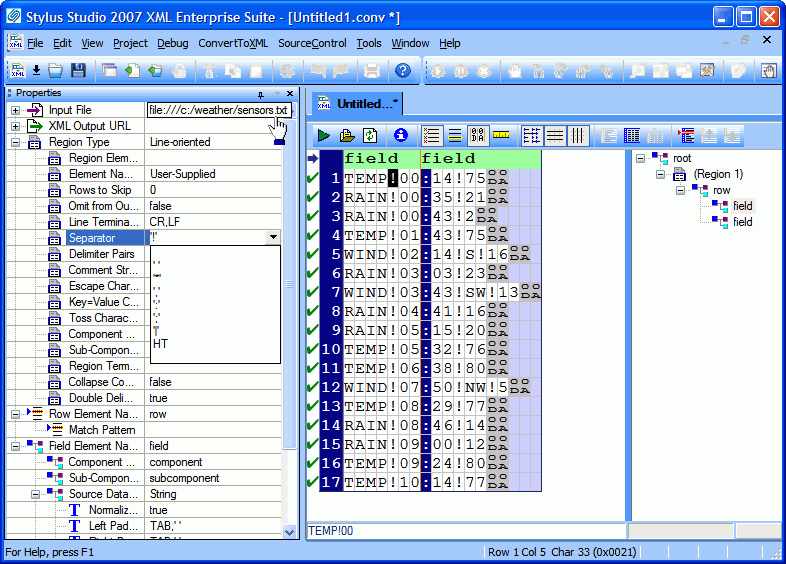786x564 pixels.
Task: Select the Line Terminator property row
Action: (103, 222)
